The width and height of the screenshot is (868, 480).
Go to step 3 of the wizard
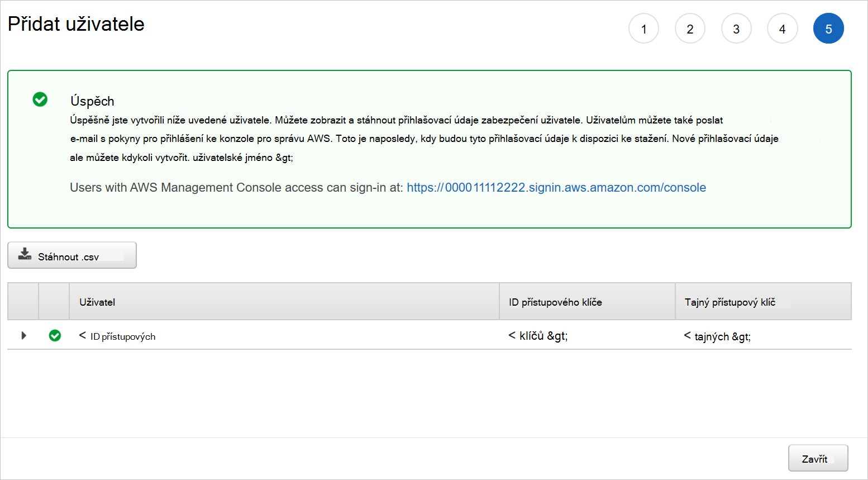pyautogui.click(x=736, y=28)
